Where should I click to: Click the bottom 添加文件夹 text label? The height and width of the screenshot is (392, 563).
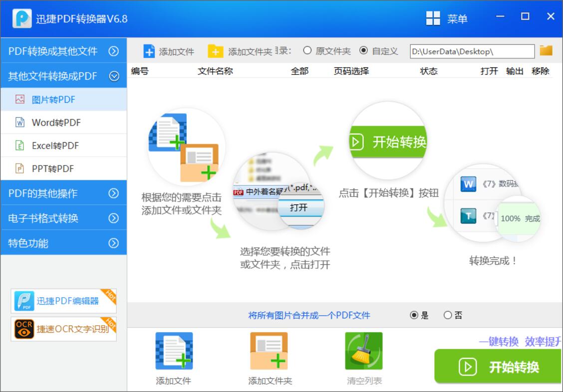[270, 381]
